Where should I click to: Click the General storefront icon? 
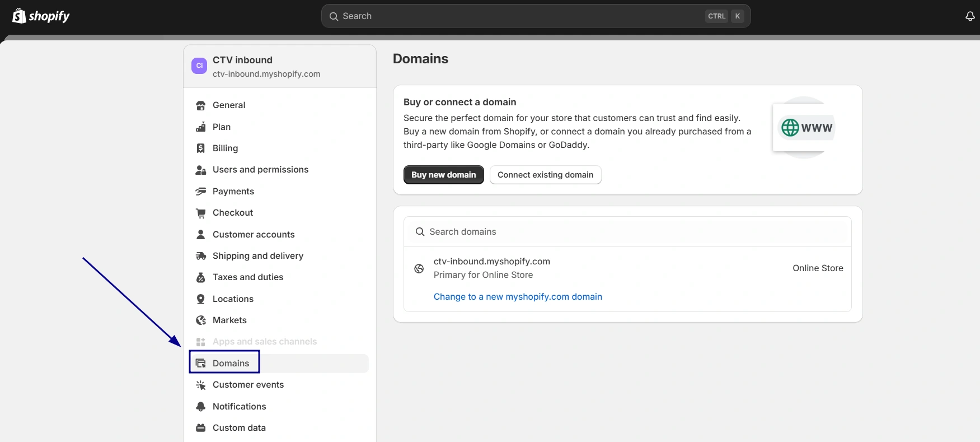(x=200, y=105)
